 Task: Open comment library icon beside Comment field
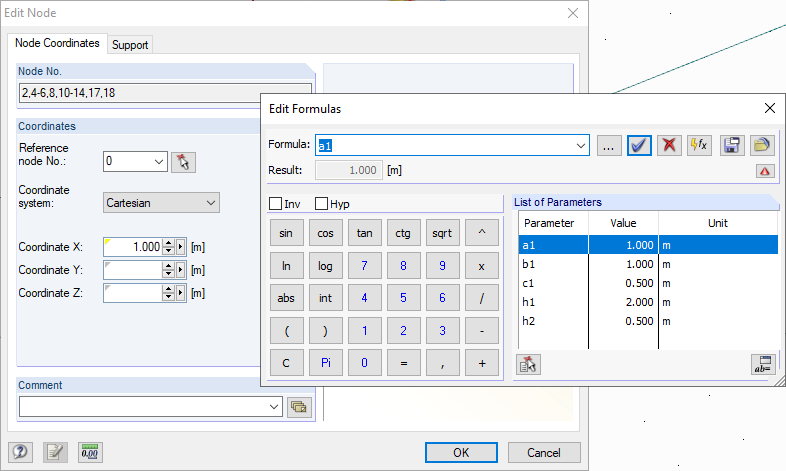coord(298,407)
